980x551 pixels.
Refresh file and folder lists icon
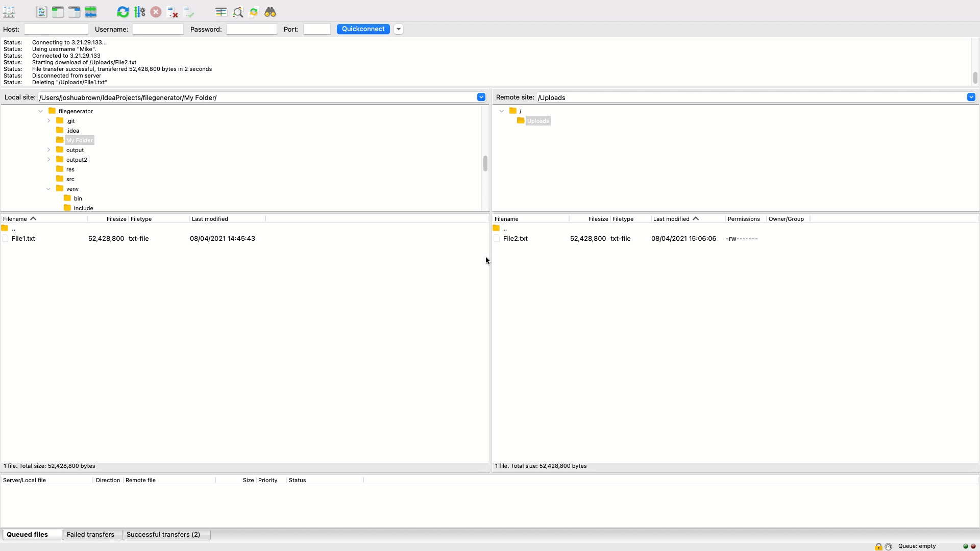click(123, 12)
